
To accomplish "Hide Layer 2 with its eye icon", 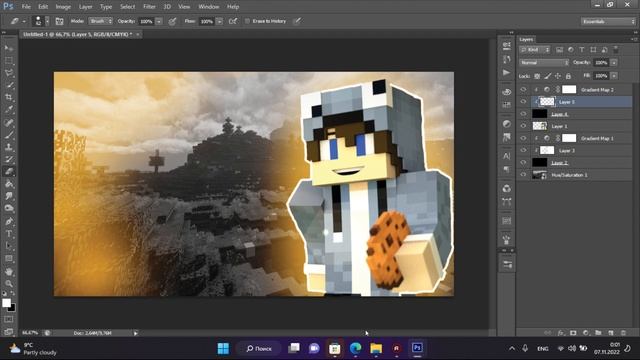I will (x=523, y=162).
